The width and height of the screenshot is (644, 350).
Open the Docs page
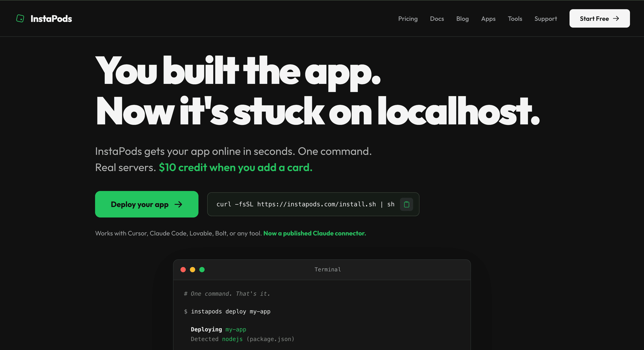coord(437,19)
